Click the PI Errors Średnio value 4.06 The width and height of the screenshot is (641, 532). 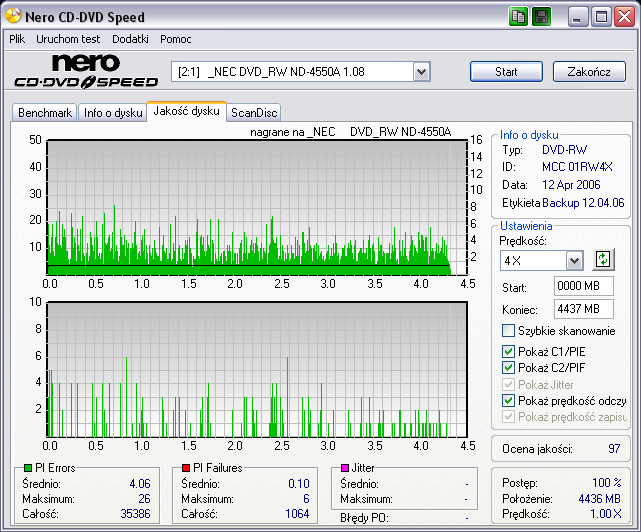140,484
